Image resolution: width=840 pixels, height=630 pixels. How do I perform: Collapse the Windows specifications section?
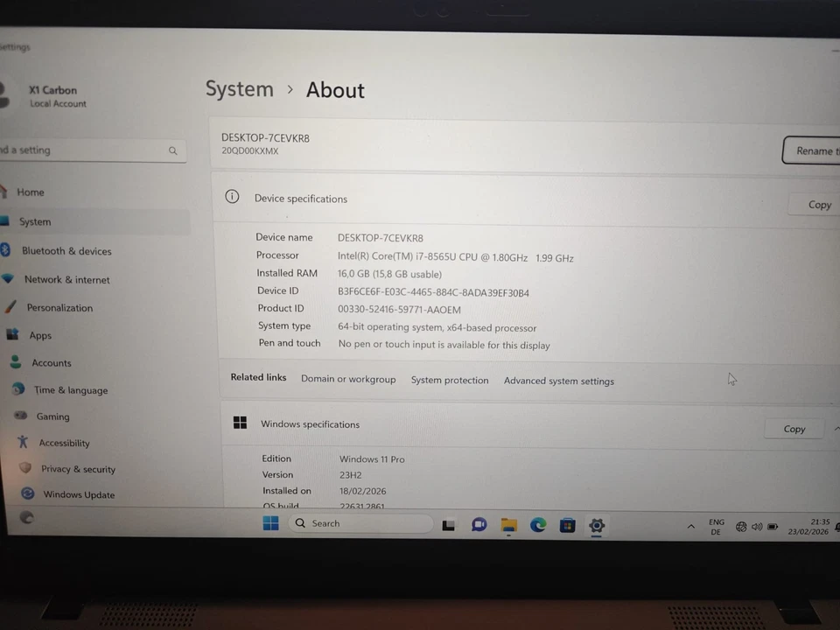836,429
